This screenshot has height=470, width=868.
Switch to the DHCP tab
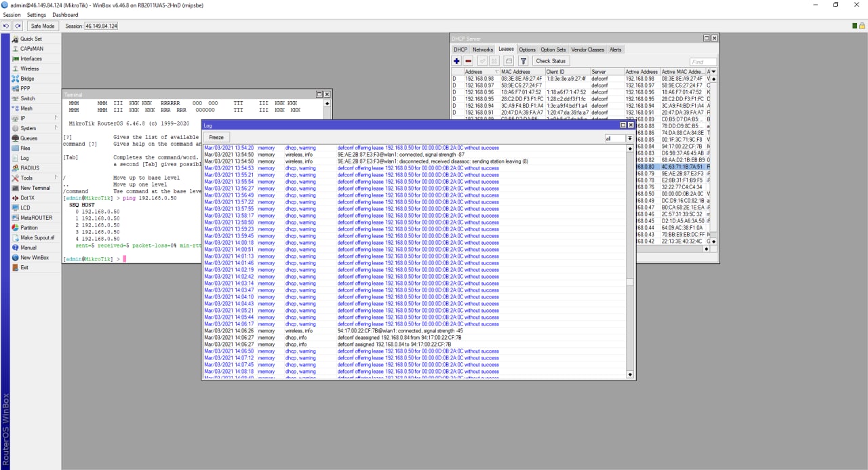(x=460, y=50)
